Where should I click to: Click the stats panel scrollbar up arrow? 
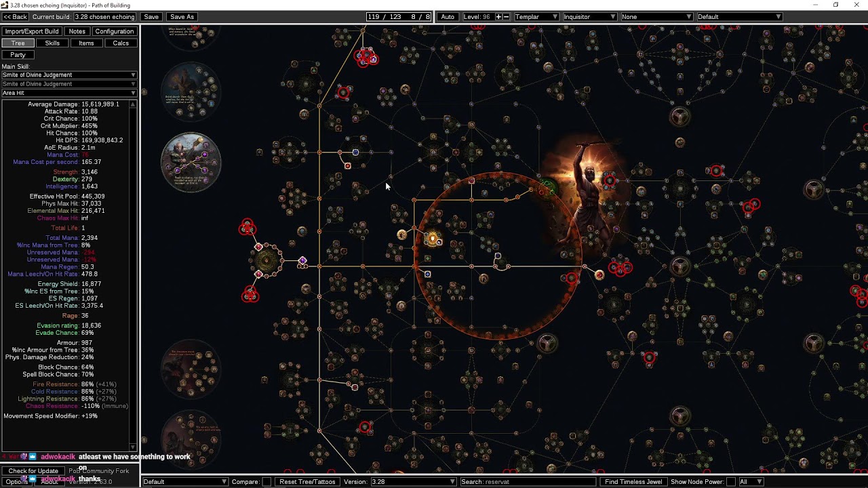click(133, 104)
